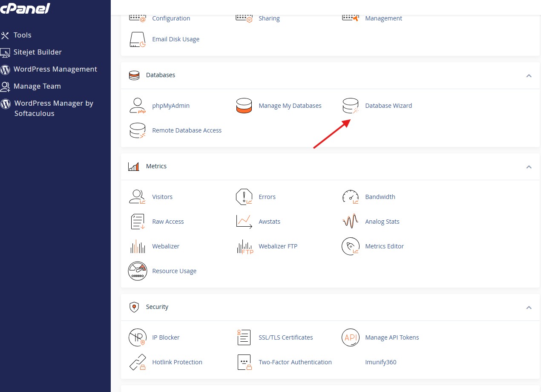Open WordPress Management in the sidebar
This screenshot has height=392, width=541.
(55, 69)
